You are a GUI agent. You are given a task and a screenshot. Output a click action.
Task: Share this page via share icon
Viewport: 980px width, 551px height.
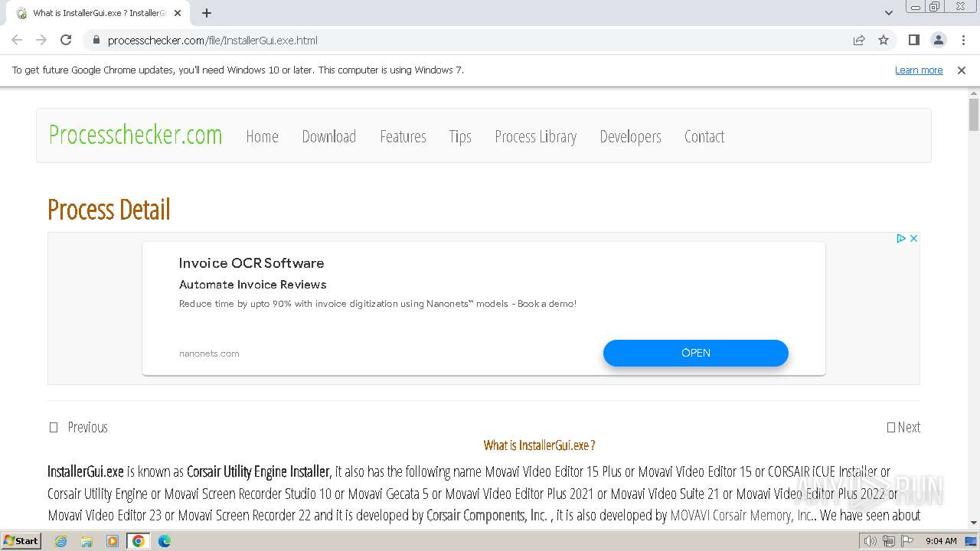pos(859,40)
